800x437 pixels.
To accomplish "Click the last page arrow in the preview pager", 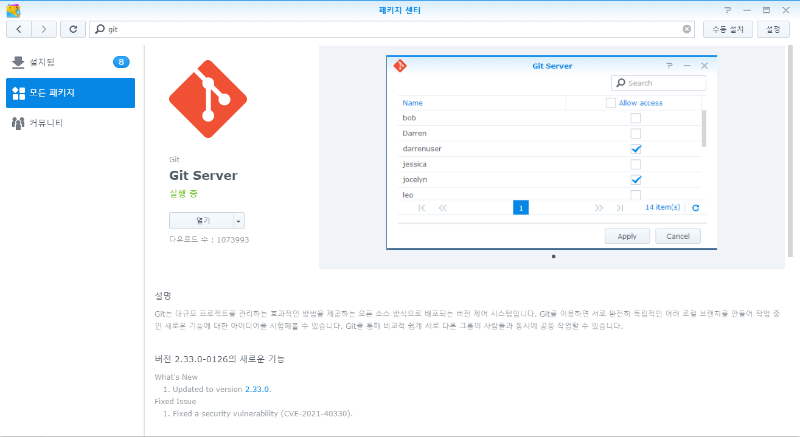I will coord(619,208).
